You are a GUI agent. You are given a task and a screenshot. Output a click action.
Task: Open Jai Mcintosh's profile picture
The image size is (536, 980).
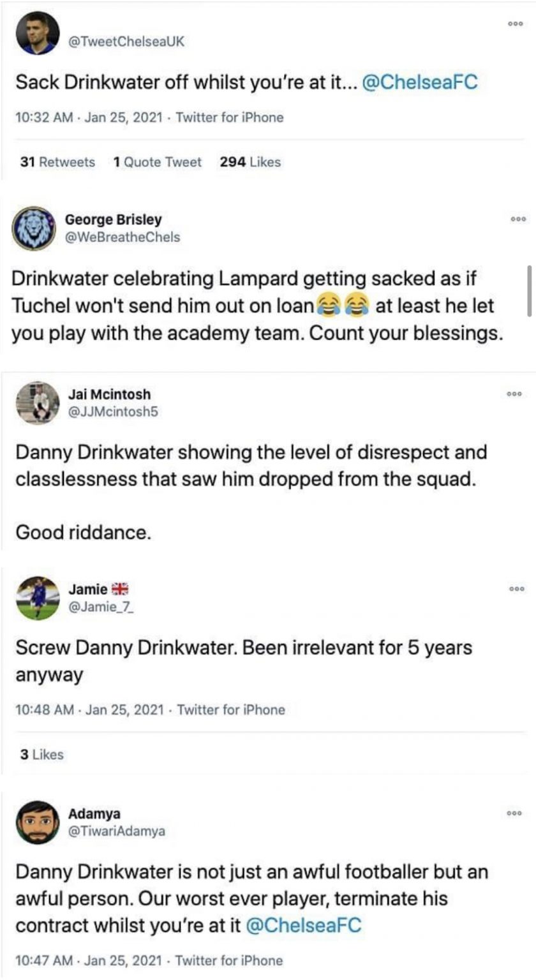36,403
